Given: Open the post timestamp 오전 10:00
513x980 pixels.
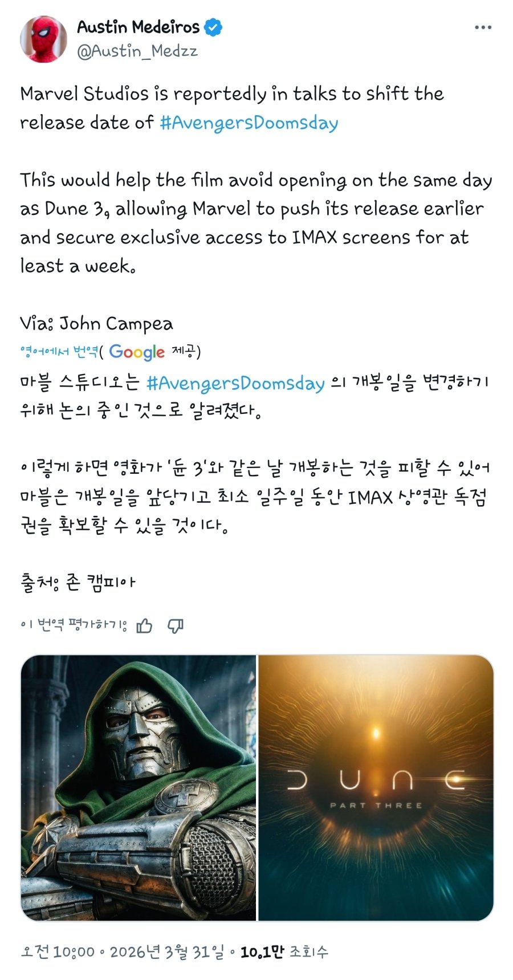Looking at the screenshot, I should 58,951.
